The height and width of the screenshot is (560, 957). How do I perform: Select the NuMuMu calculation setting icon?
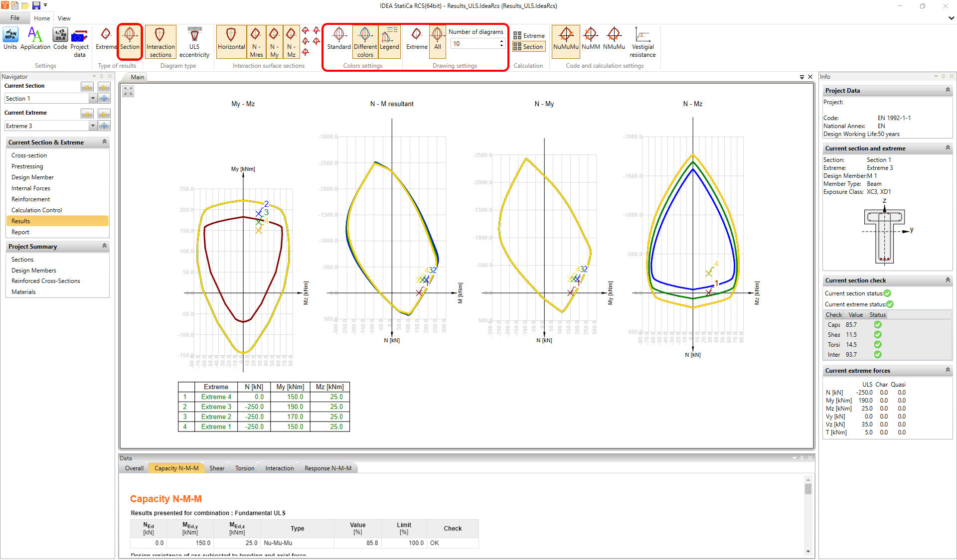click(x=565, y=40)
